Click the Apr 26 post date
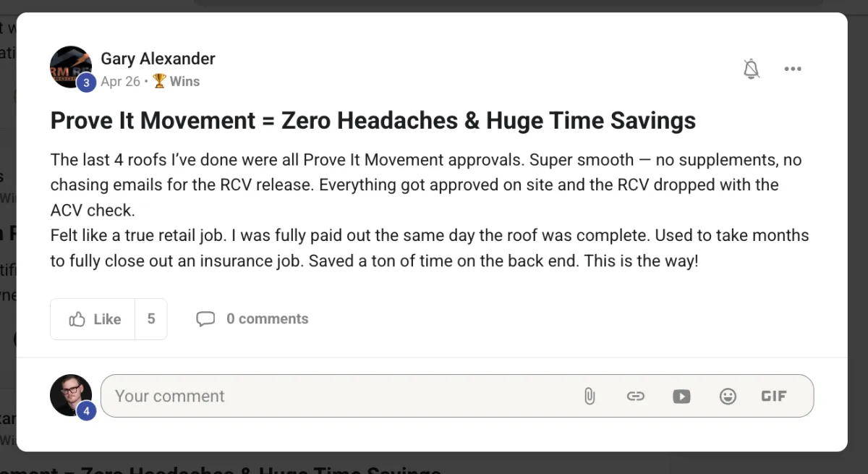This screenshot has height=474, width=868. pos(120,81)
